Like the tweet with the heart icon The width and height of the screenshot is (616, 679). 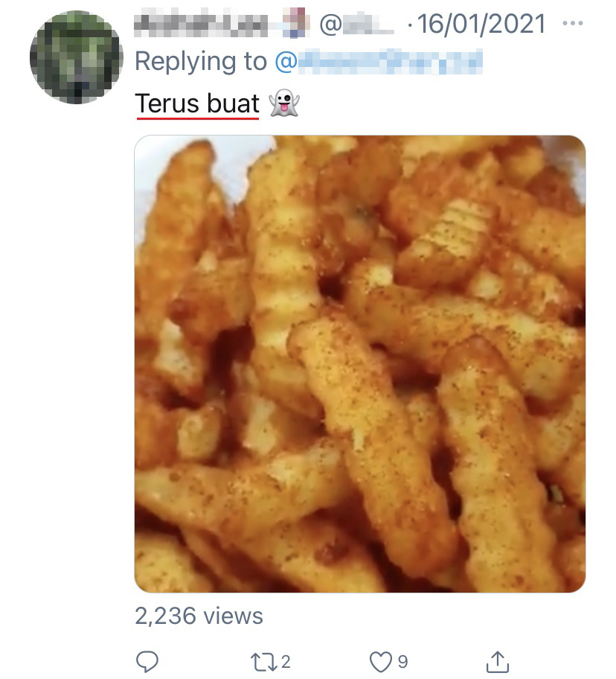(x=380, y=661)
